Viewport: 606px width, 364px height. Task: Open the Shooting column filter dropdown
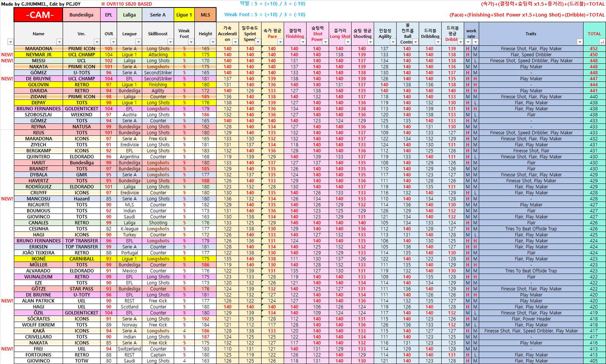[x=370, y=42]
